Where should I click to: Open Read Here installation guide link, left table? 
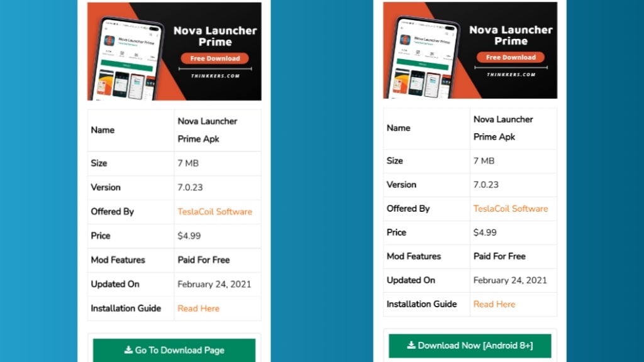pos(198,308)
